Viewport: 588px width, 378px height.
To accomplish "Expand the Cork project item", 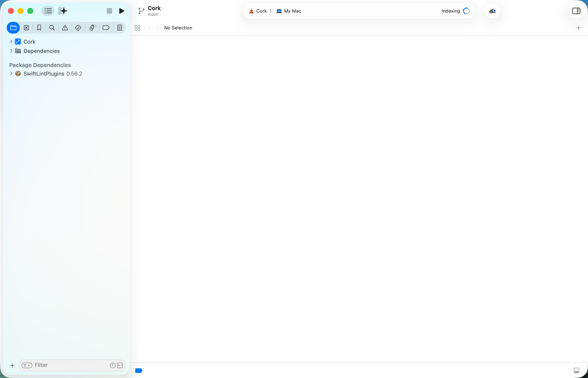I will click(x=11, y=42).
